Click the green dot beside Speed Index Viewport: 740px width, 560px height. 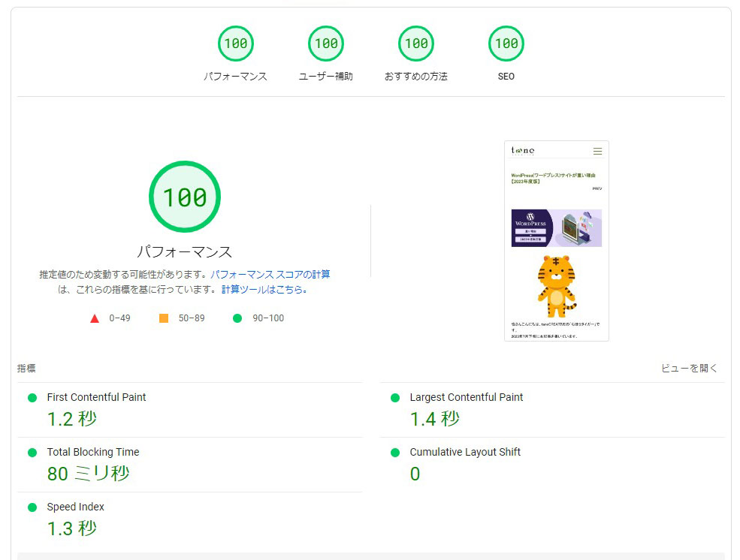tap(32, 507)
